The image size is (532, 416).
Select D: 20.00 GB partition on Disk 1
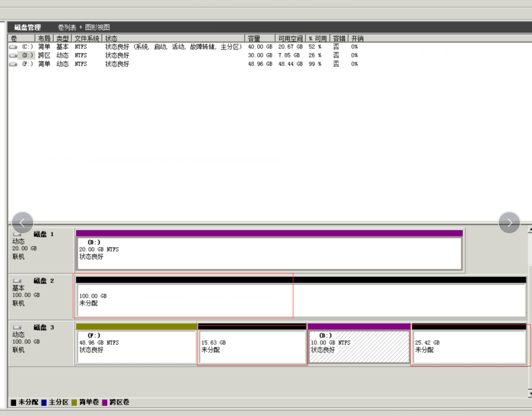point(269,250)
